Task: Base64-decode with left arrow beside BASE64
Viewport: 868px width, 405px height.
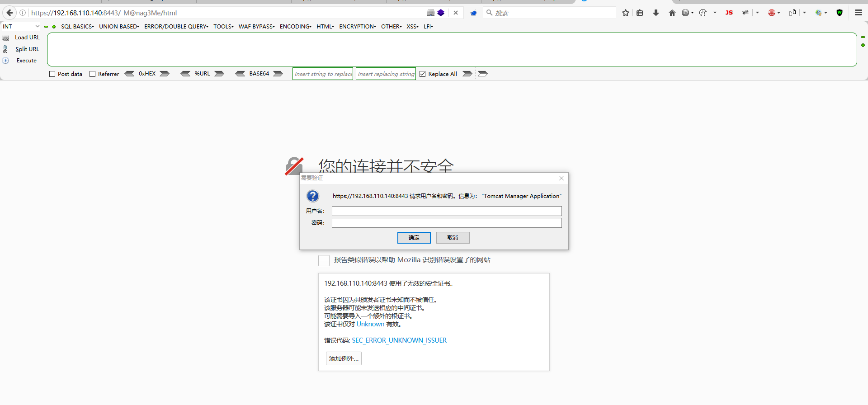Action: click(240, 74)
